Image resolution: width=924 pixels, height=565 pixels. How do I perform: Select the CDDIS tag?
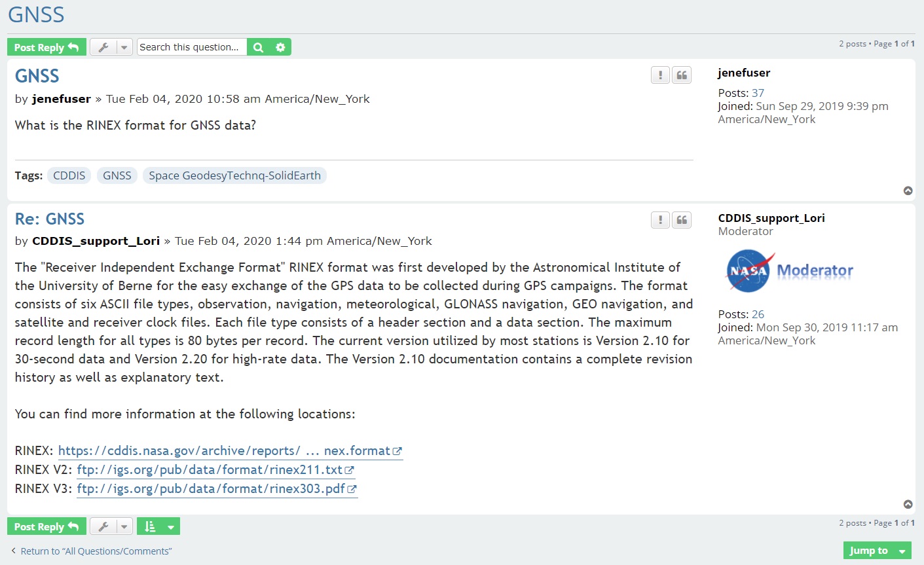[69, 175]
